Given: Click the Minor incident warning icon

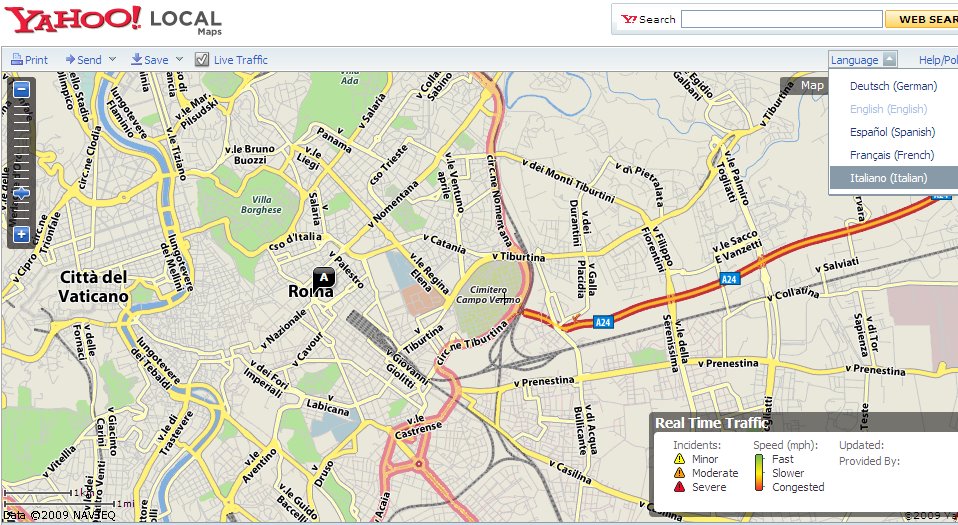Looking at the screenshot, I should [x=679, y=458].
